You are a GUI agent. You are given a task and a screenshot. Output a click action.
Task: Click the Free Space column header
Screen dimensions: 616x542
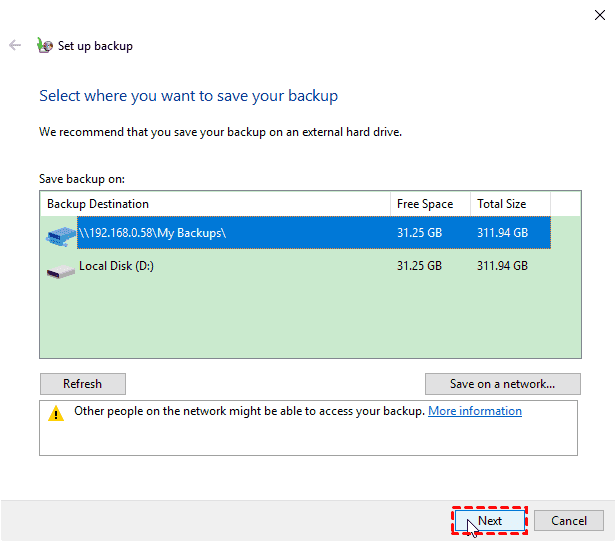pos(429,204)
